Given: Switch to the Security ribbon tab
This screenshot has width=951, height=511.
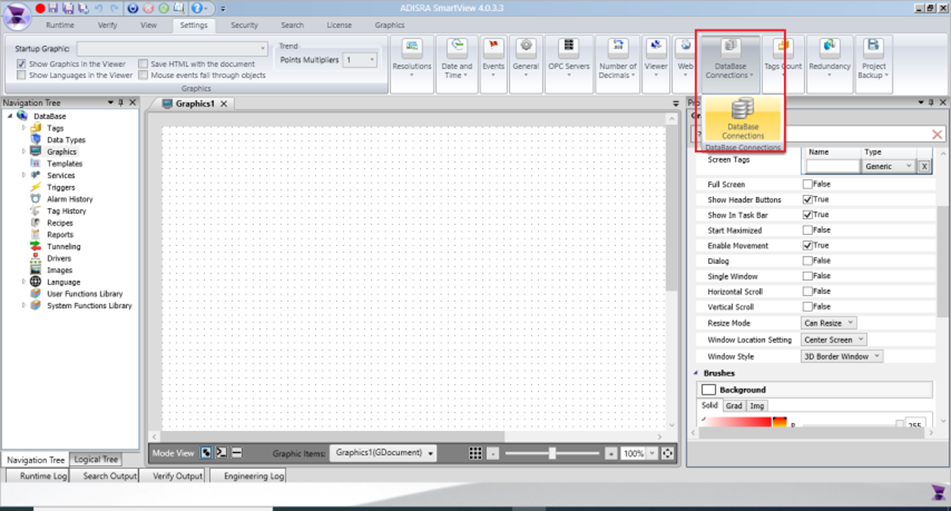Looking at the screenshot, I should pyautogui.click(x=244, y=25).
